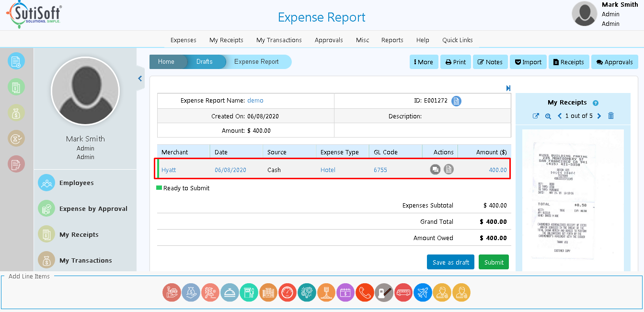The width and height of the screenshot is (644, 312).
Task: Click the 06/08/2020 date link in Hyatt row
Action: (230, 170)
